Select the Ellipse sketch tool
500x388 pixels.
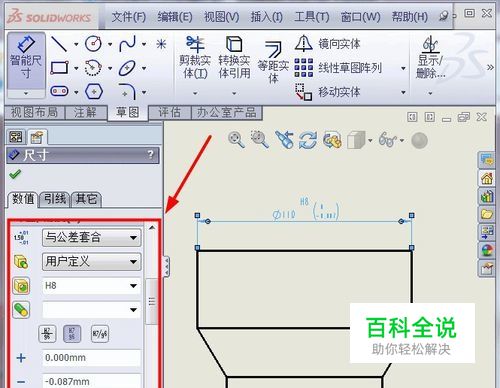click(127, 68)
